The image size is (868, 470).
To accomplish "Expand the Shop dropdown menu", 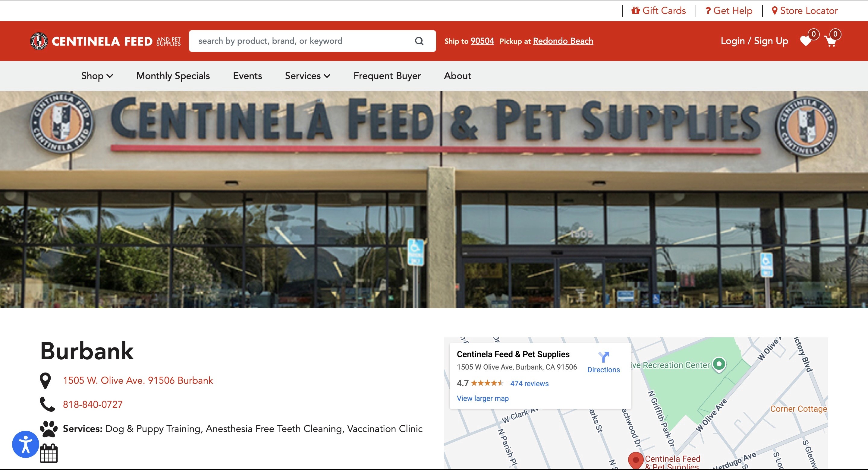I will pyautogui.click(x=97, y=76).
